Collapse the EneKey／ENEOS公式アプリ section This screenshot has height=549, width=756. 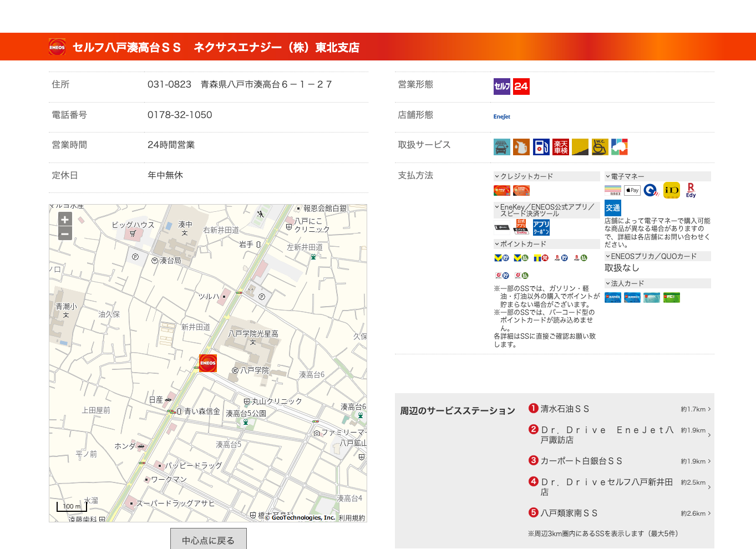pyautogui.click(x=547, y=210)
